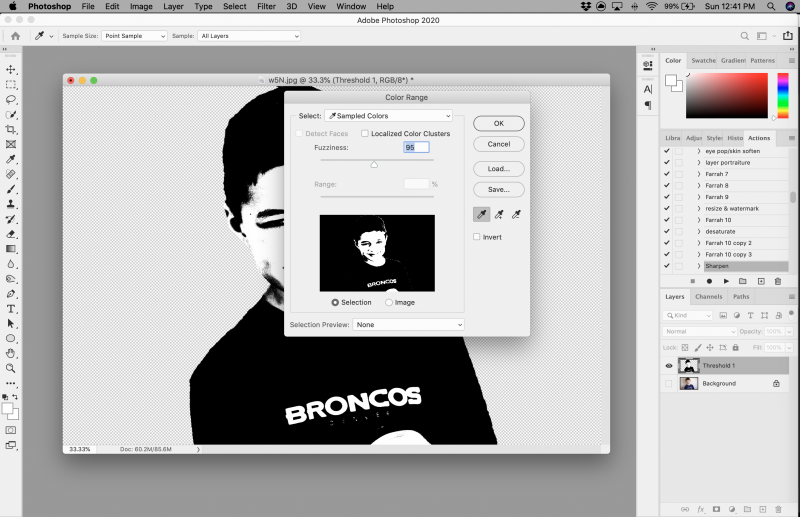Pick a color in the red color field
This screenshot has width=800, height=517.
coord(727,95)
